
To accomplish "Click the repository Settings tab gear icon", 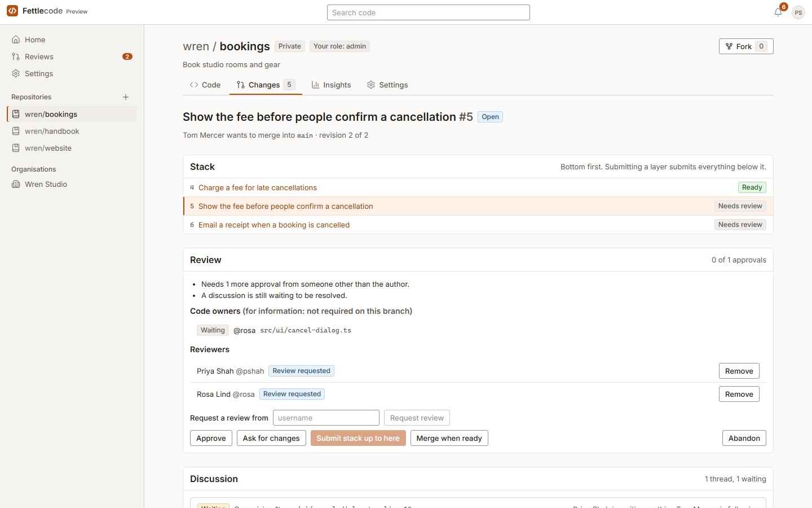I will 371,85.
